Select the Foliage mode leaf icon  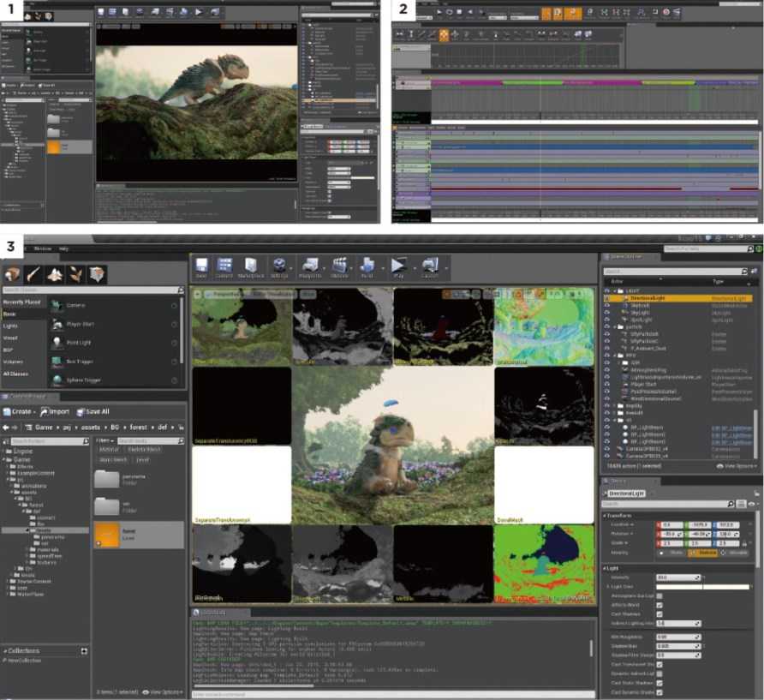(75, 274)
